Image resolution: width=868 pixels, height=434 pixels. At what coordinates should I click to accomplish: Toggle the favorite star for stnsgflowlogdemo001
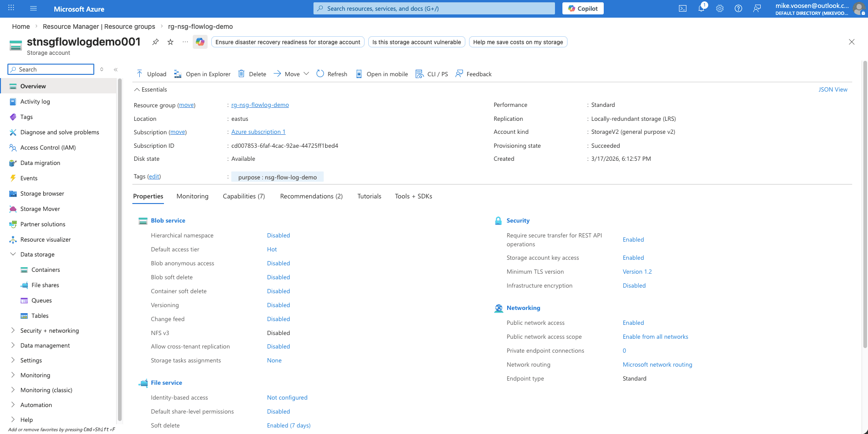(x=170, y=41)
